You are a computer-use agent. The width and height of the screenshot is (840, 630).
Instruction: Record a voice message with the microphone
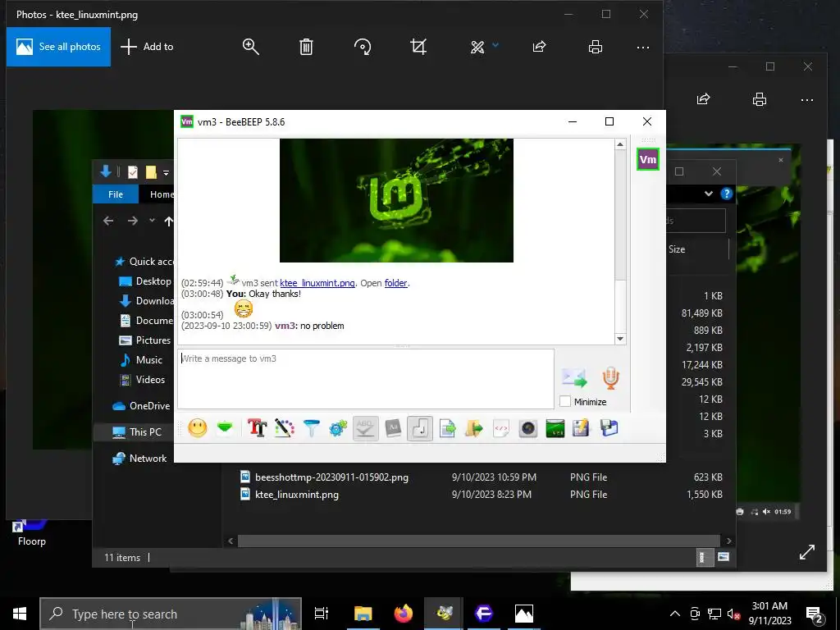tap(610, 377)
